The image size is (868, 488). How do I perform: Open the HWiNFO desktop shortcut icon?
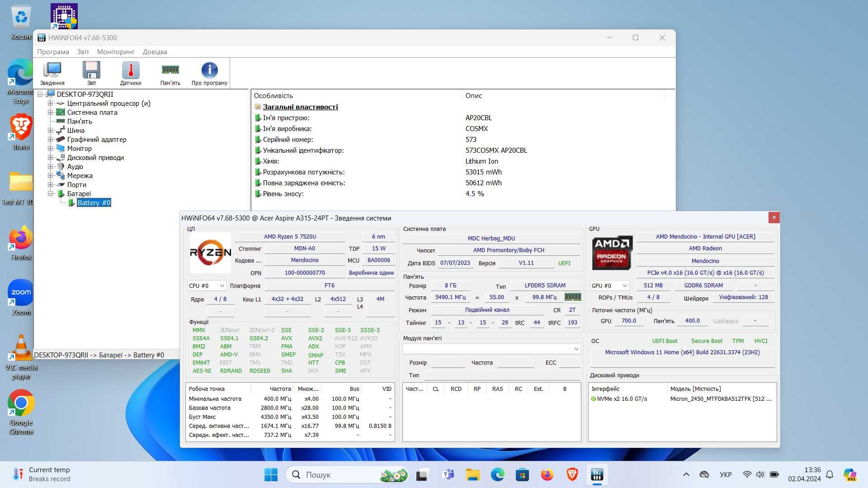point(64,16)
